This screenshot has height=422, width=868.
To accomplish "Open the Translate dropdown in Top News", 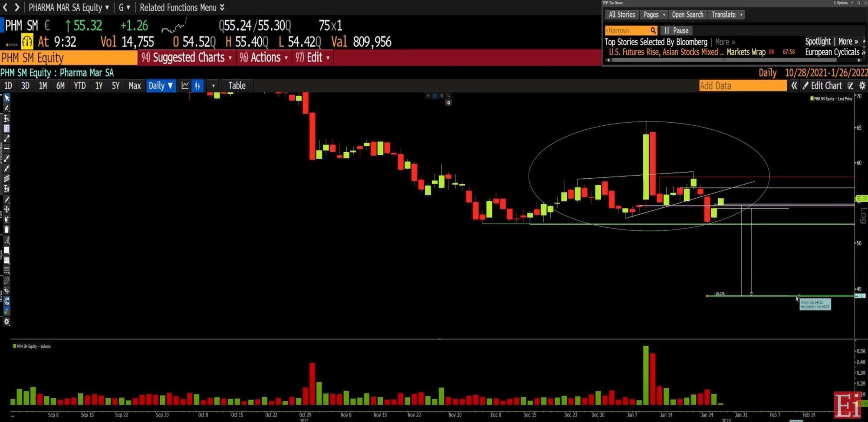I will [x=727, y=15].
